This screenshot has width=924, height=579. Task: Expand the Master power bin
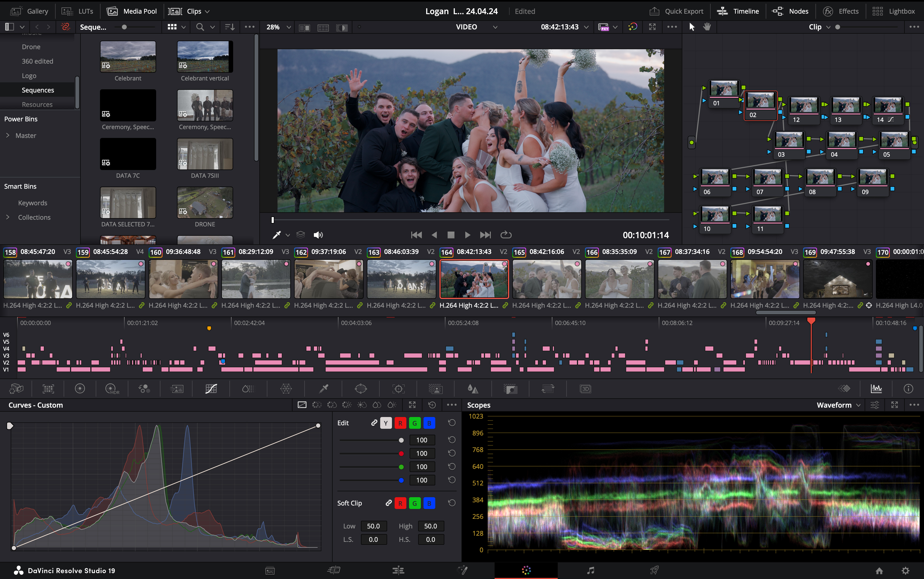coord(8,135)
